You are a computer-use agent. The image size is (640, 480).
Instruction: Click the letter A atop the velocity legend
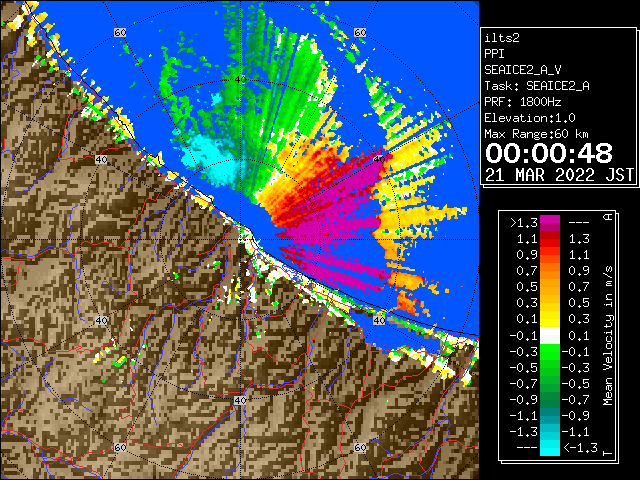pyautogui.click(x=608, y=217)
